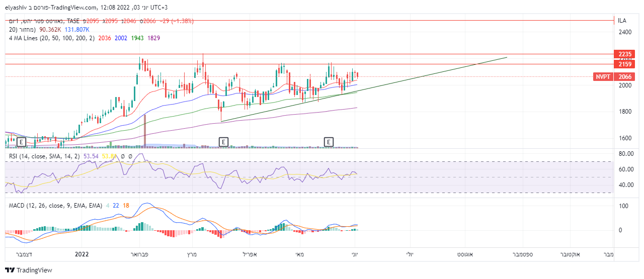The width and height of the screenshot is (644, 279).
Task: Select the 2159 horizontal line price label
Action: (625, 64)
